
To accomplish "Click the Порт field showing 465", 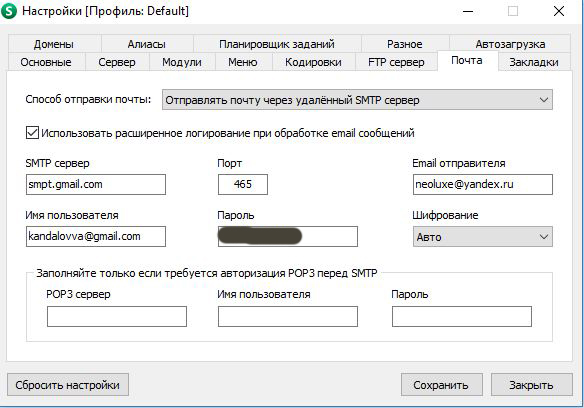I will coord(243,184).
